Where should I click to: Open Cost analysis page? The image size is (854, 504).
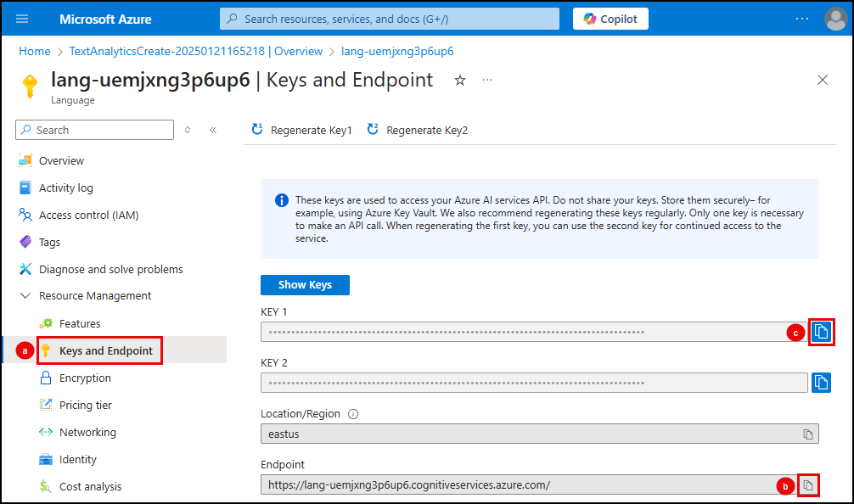[90, 486]
